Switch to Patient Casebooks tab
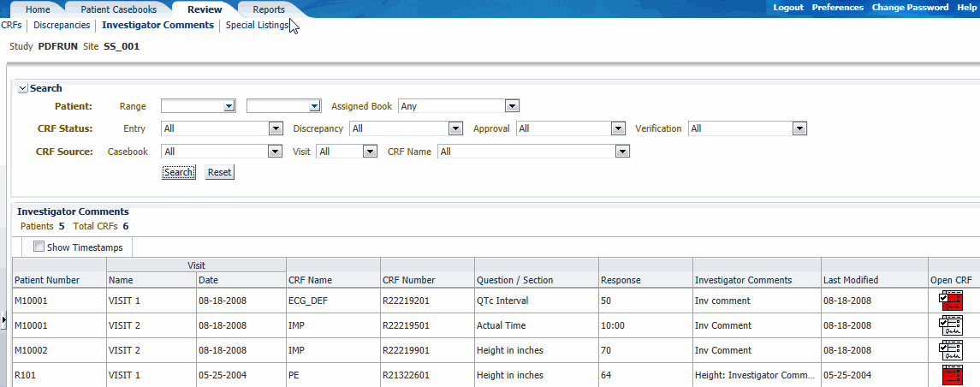Screen dimensions: 980x387 pyautogui.click(x=118, y=9)
